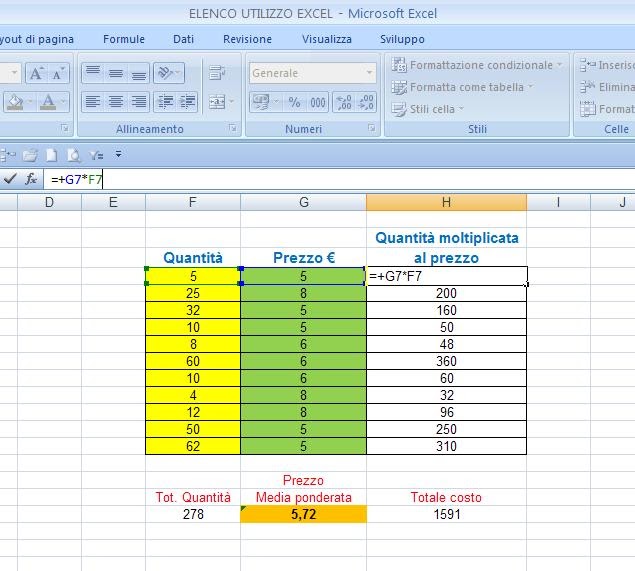Increase decimal places
635x571 pixels.
344,102
